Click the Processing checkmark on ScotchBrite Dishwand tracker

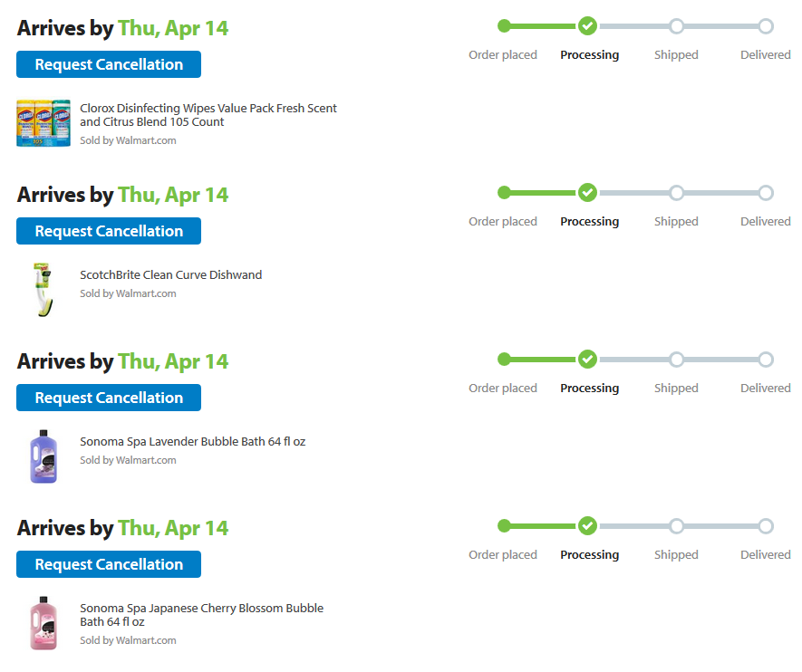tap(587, 192)
